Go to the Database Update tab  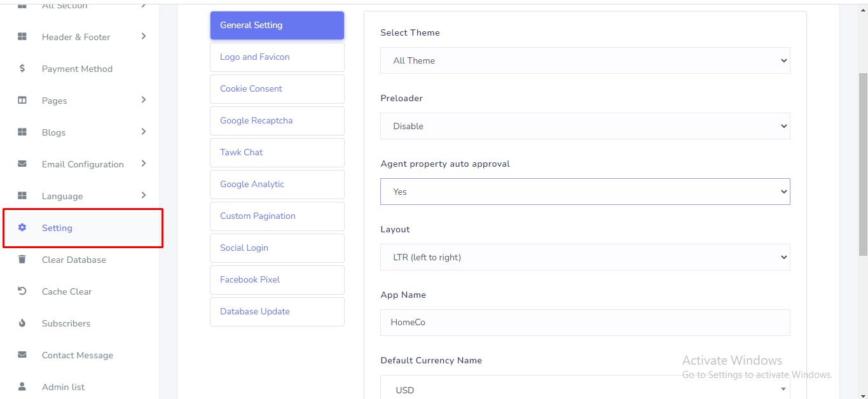point(277,312)
